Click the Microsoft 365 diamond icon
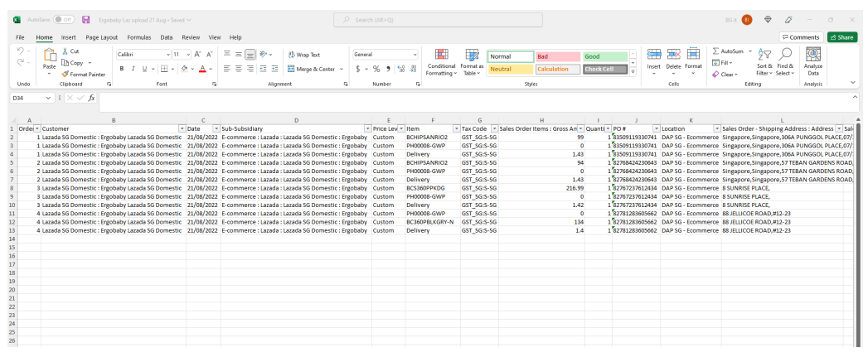This screenshot has width=868, height=357. coord(768,19)
